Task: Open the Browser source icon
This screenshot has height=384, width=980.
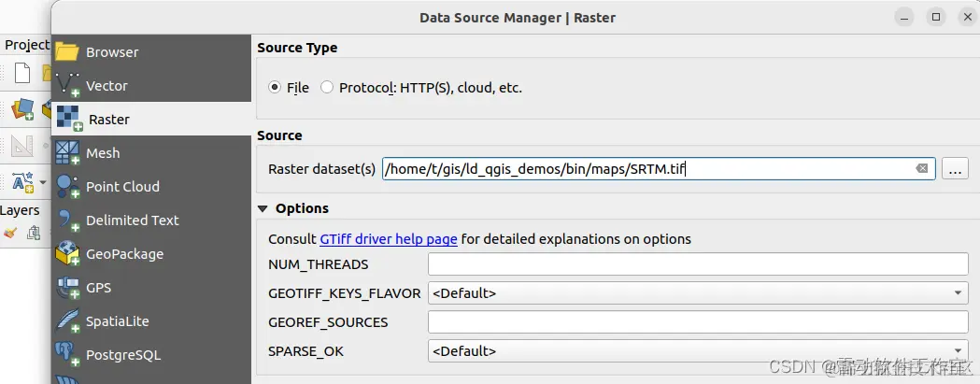Action: 67,52
